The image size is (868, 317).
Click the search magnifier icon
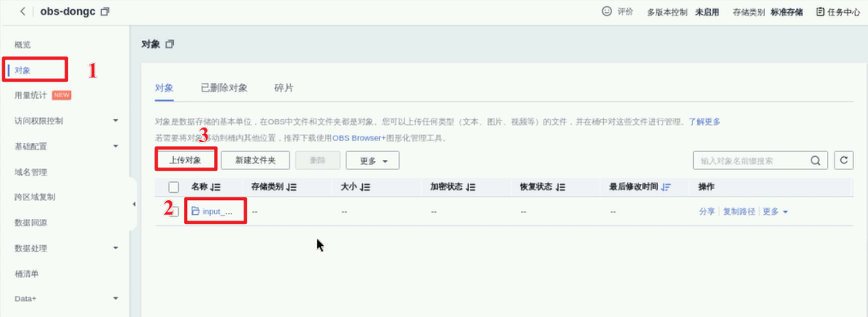[x=816, y=161]
